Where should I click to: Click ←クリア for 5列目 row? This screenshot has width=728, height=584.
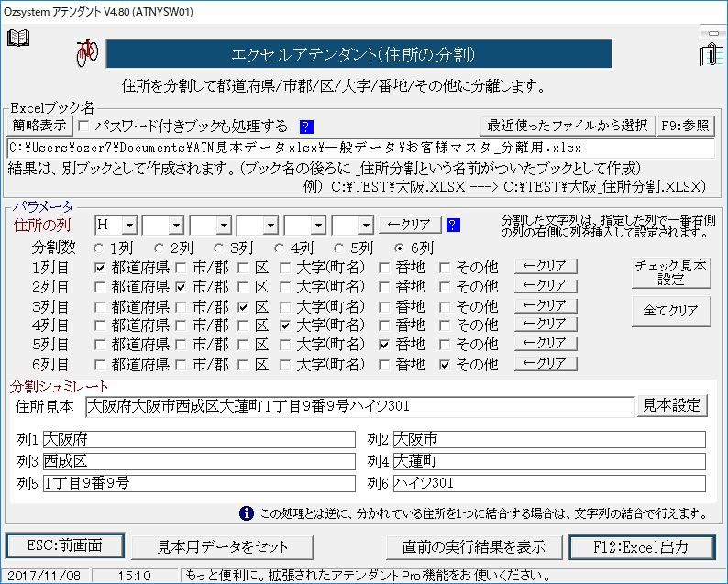[546, 343]
